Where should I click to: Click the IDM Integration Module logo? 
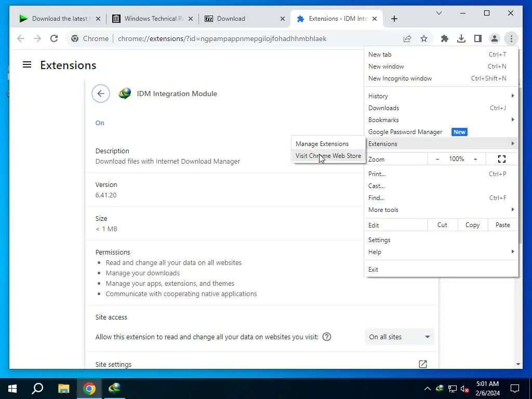(125, 94)
